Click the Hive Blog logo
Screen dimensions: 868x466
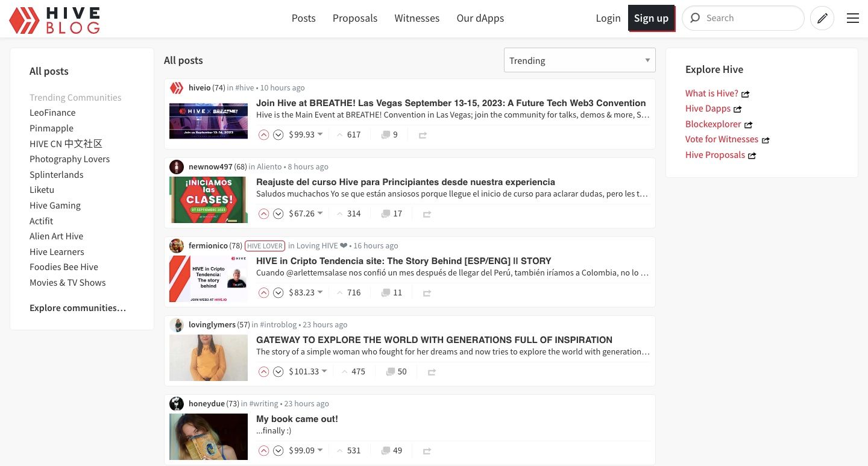coord(54,19)
